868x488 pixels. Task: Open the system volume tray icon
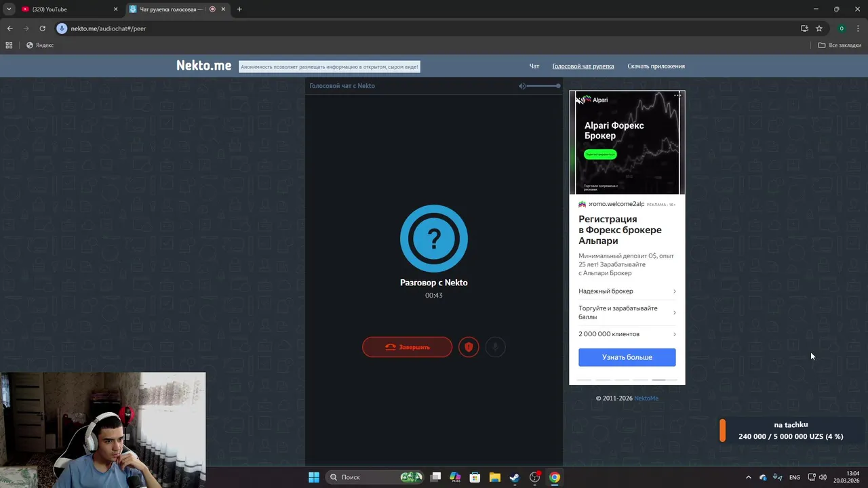(823, 477)
